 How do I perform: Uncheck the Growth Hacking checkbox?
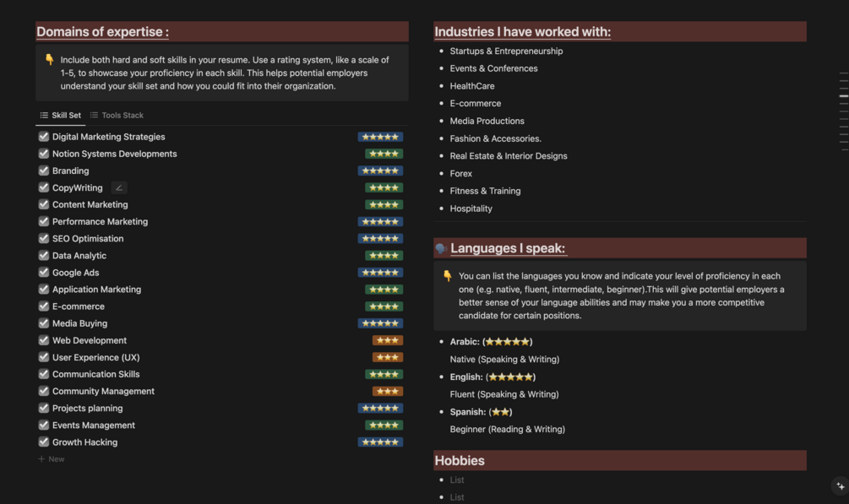(x=44, y=442)
